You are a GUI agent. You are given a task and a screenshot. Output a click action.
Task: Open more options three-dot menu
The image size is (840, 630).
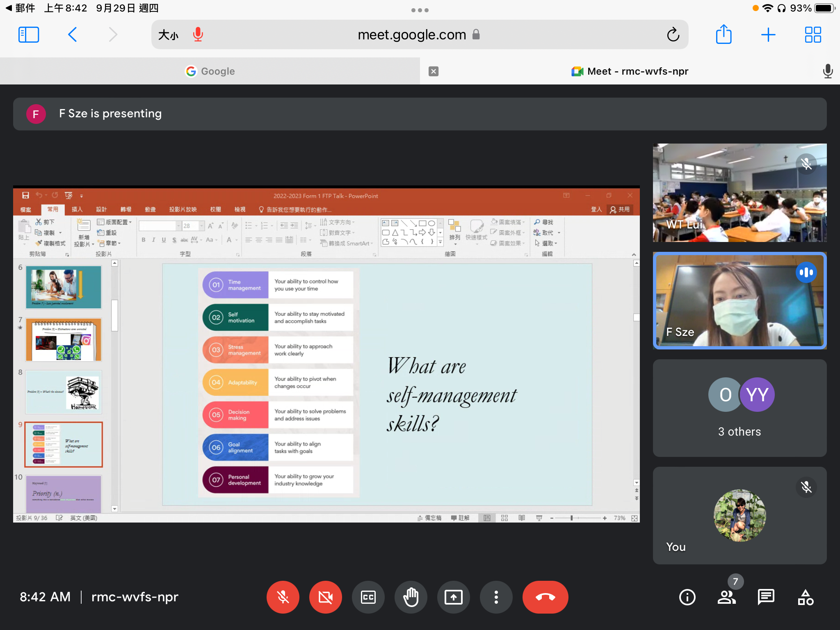pyautogui.click(x=496, y=597)
